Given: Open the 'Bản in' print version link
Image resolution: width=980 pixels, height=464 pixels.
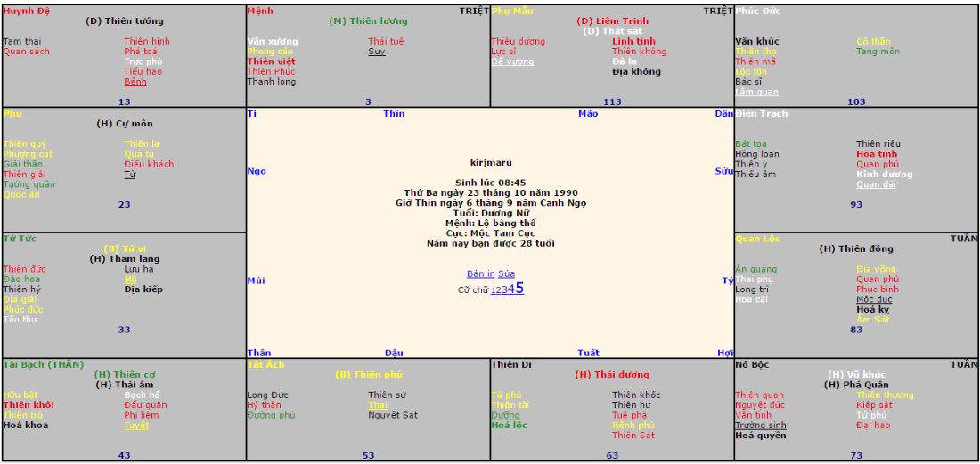Looking at the screenshot, I should (x=480, y=273).
